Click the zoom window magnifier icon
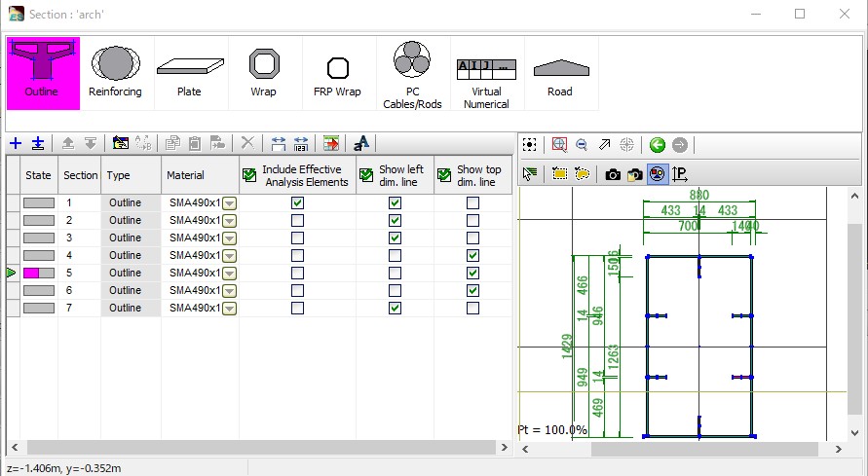This screenshot has width=868, height=476. click(559, 145)
